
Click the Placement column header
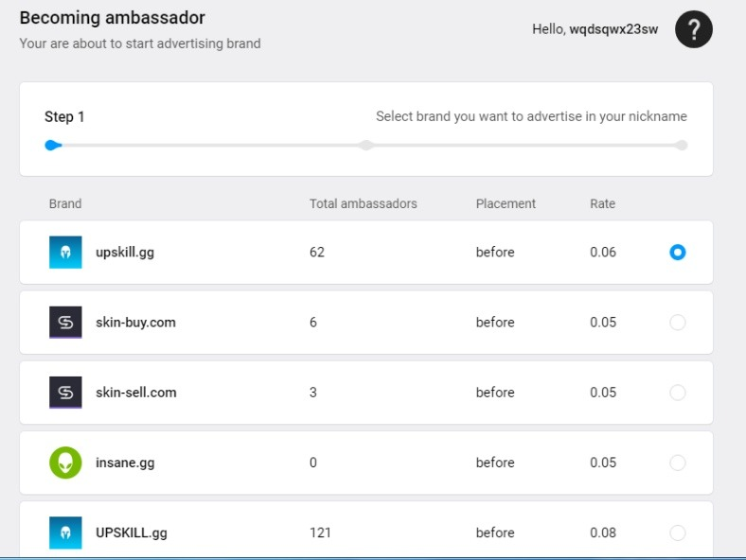(506, 203)
